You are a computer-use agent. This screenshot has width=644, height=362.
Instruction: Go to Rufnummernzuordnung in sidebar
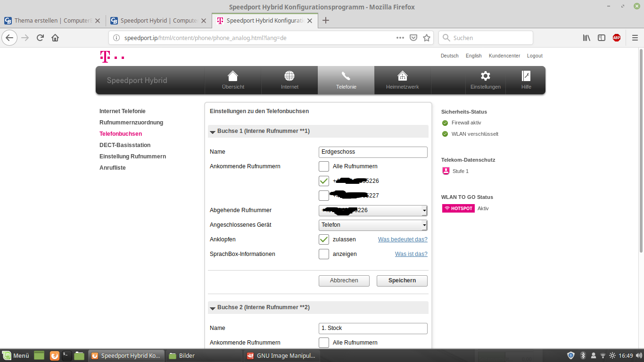(x=131, y=123)
